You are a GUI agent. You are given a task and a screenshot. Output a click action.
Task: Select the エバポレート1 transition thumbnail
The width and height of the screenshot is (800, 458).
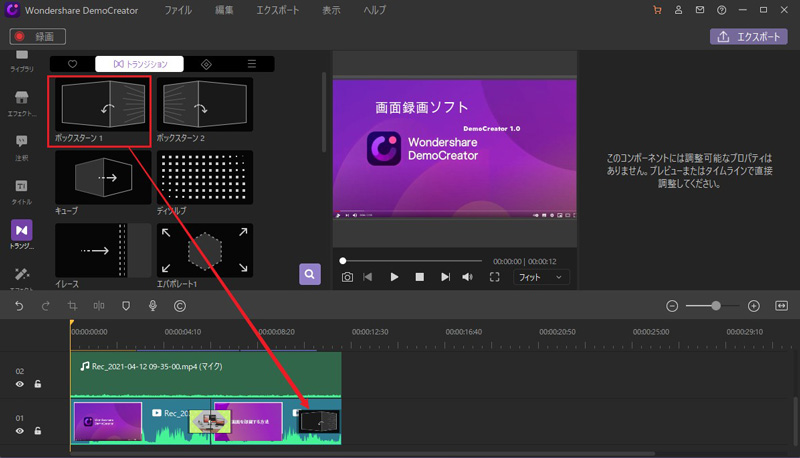pyautogui.click(x=205, y=250)
